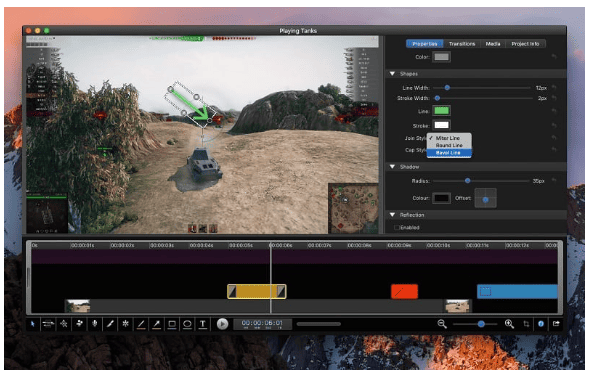The image size is (591, 374).
Task: Select the pointer selection tool
Action: (33, 324)
